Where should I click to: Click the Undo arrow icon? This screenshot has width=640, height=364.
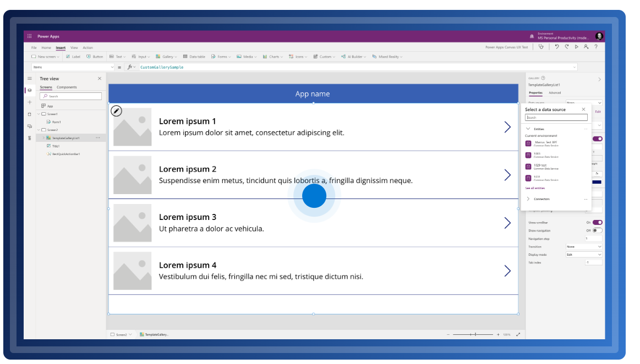point(557,47)
